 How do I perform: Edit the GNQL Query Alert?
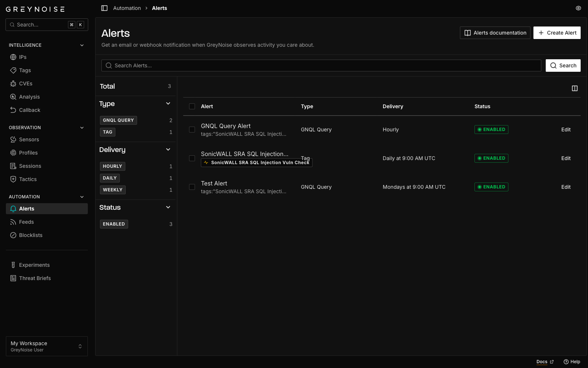click(x=566, y=130)
